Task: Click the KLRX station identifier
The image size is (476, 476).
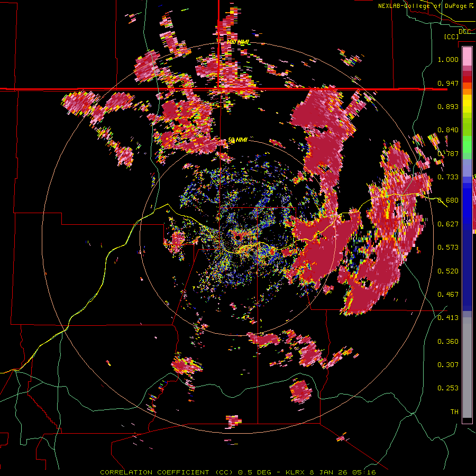Action: click(x=296, y=472)
